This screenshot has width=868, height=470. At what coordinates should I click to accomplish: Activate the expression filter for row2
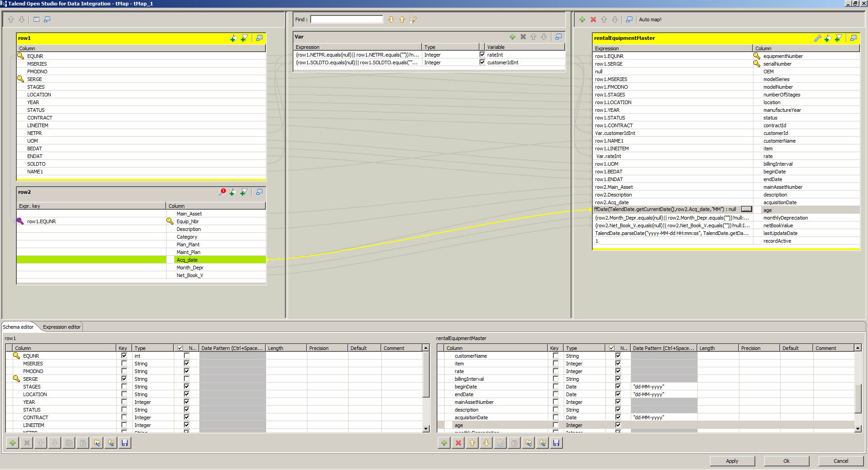point(244,192)
